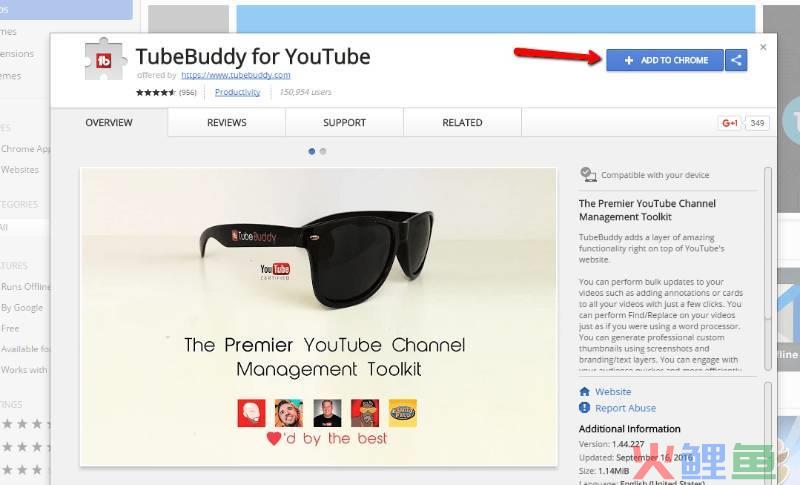Click the five-star rating for TubeBuddy
This screenshot has width=800, height=485.
[x=156, y=92]
